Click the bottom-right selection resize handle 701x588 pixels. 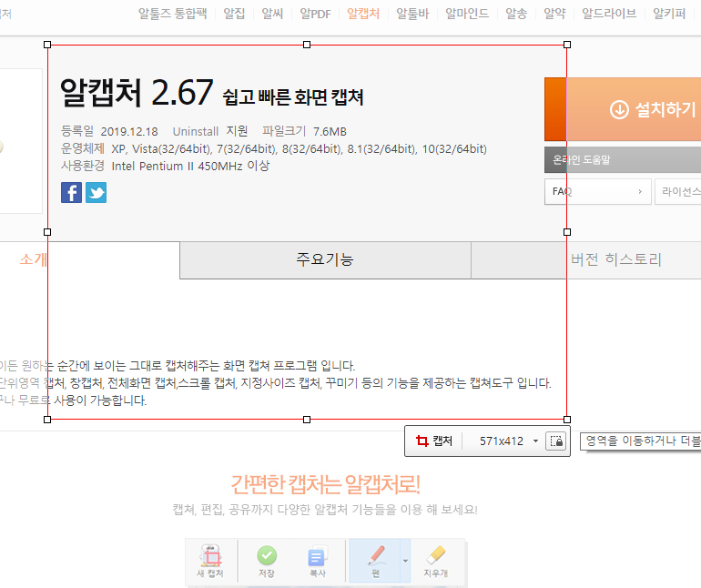coord(567,420)
